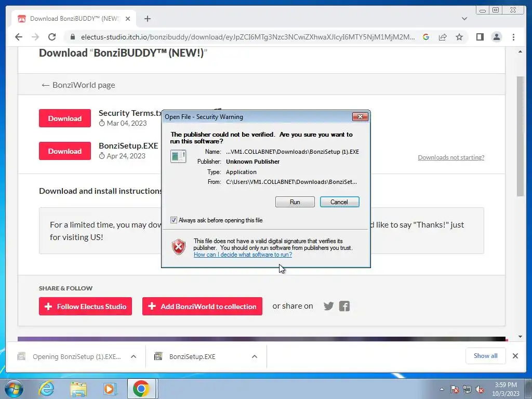Click the Chrome taskbar icon
532x399 pixels.
point(141,389)
